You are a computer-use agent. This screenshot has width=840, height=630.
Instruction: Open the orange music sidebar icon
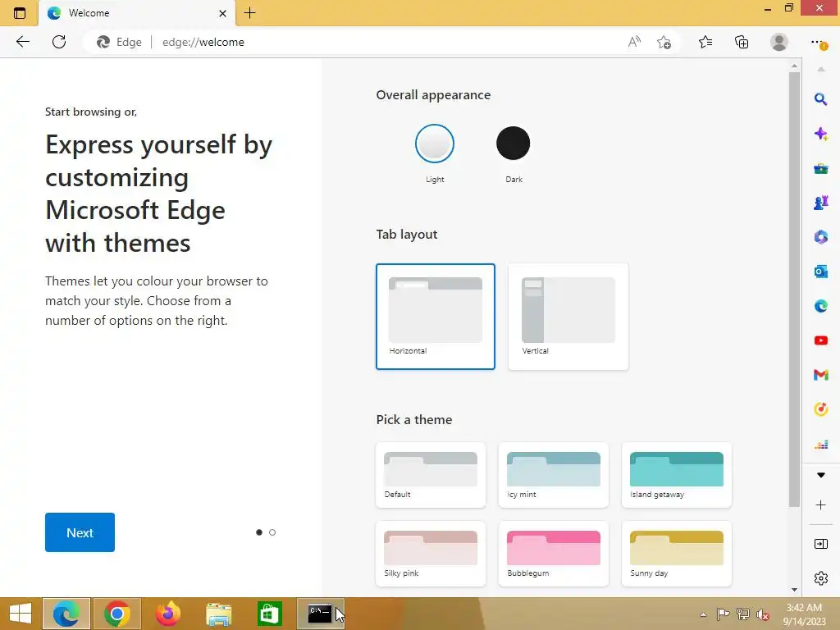(x=820, y=409)
